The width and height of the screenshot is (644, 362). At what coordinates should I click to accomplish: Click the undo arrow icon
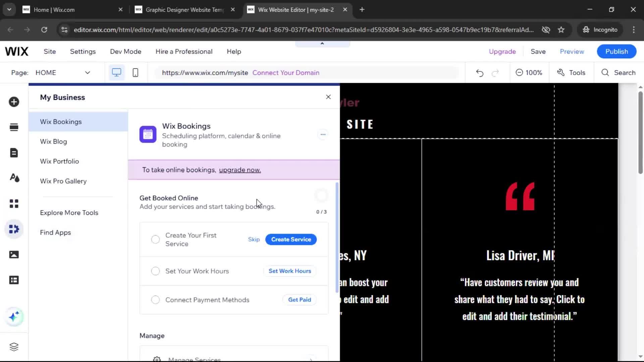click(x=480, y=73)
